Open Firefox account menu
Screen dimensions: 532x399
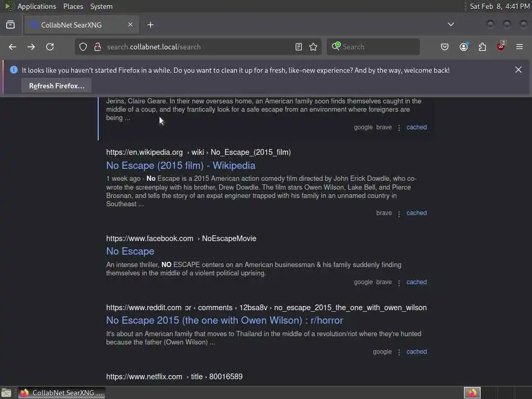(x=464, y=47)
